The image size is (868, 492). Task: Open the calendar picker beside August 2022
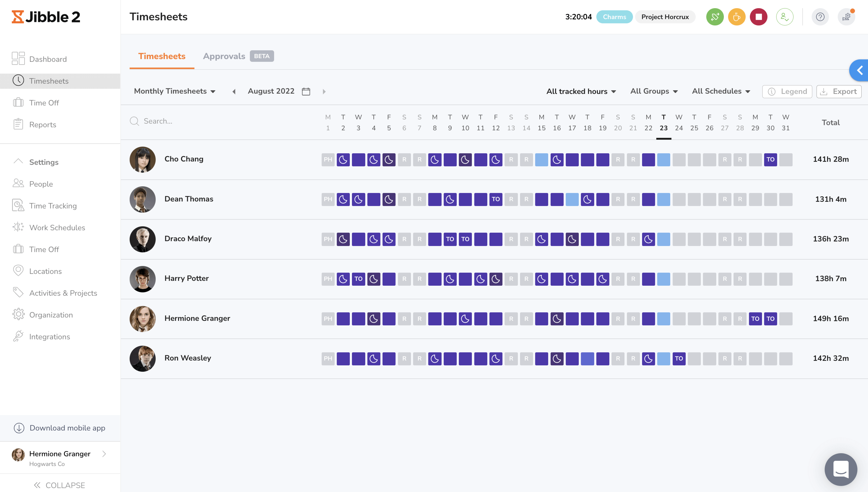click(x=306, y=91)
